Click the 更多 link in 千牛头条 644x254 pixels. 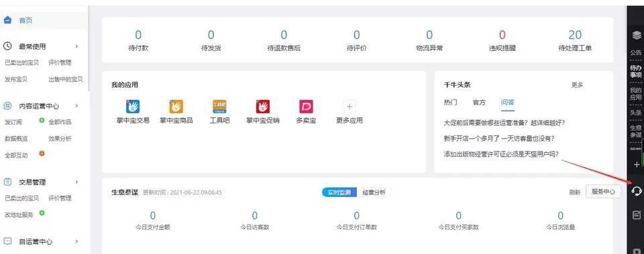[x=577, y=85]
